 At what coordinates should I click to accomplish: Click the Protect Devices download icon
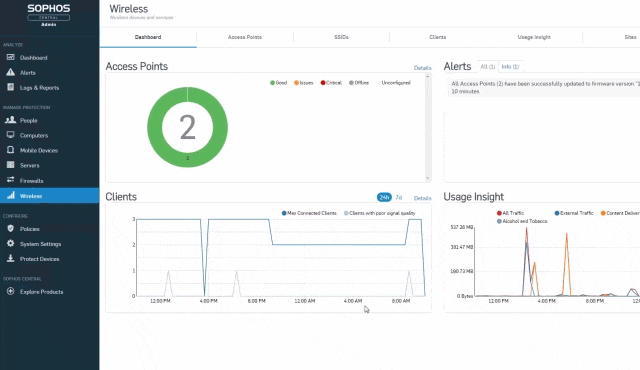tap(11, 259)
